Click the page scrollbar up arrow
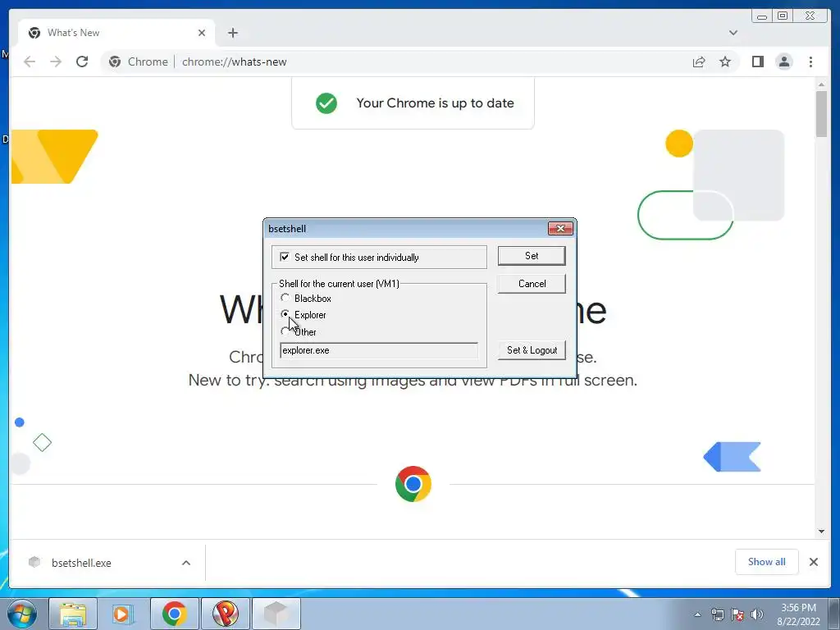Viewport: 840px width, 630px height. pyautogui.click(x=821, y=84)
